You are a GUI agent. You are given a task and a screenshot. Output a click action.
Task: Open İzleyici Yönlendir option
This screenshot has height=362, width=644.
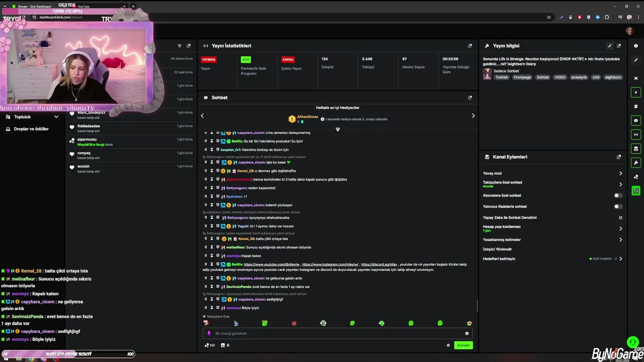tap(498, 249)
